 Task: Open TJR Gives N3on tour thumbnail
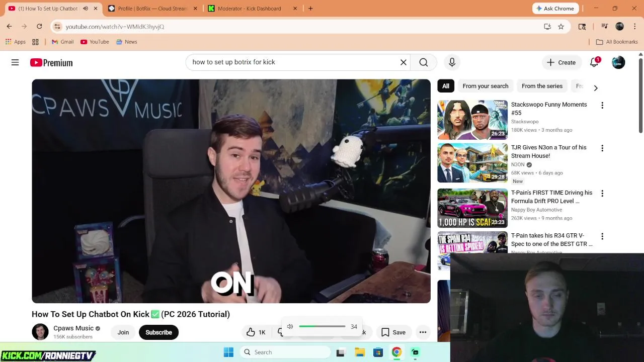click(x=472, y=163)
